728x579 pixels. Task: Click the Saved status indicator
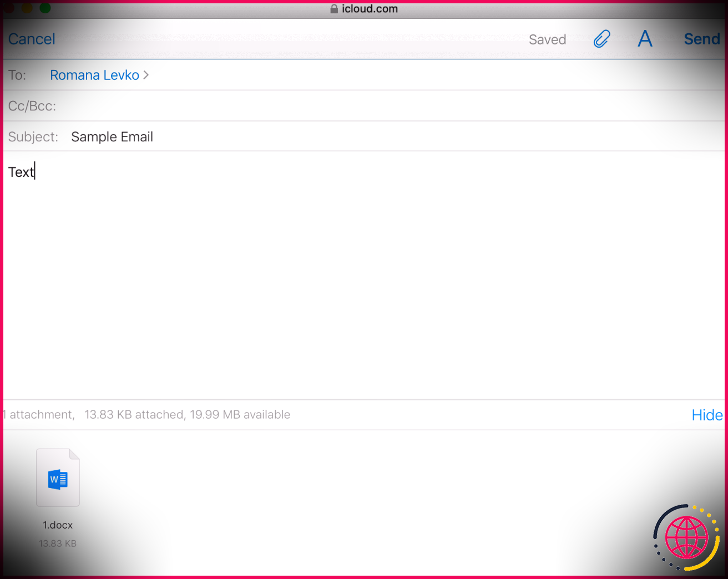[547, 39]
